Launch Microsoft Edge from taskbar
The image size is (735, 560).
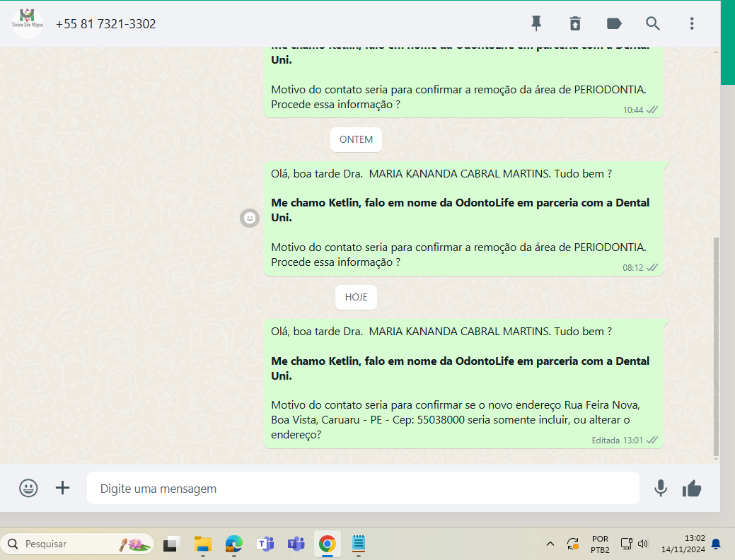[x=234, y=544]
